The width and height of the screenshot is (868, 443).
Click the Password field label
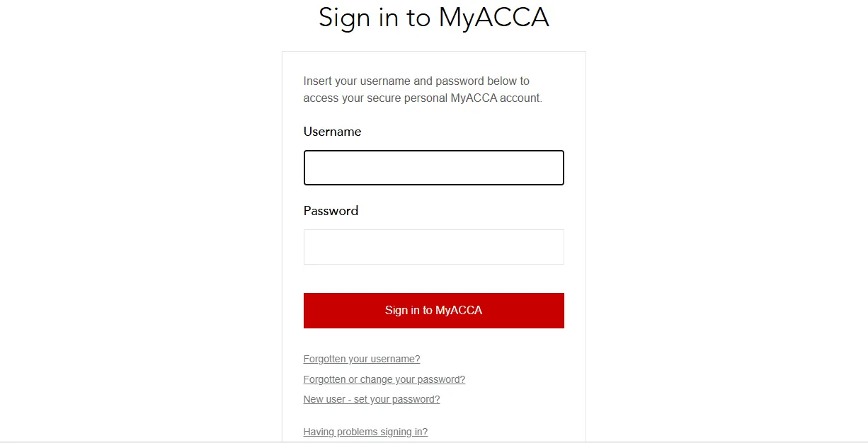pyautogui.click(x=331, y=211)
